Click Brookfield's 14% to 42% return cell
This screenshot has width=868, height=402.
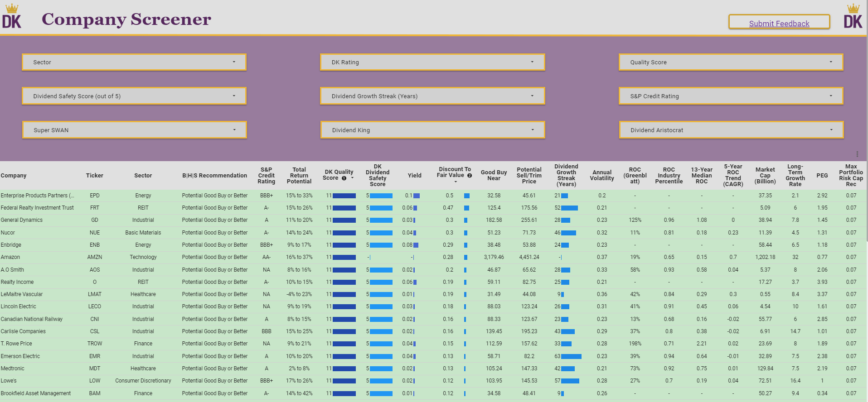tap(299, 393)
